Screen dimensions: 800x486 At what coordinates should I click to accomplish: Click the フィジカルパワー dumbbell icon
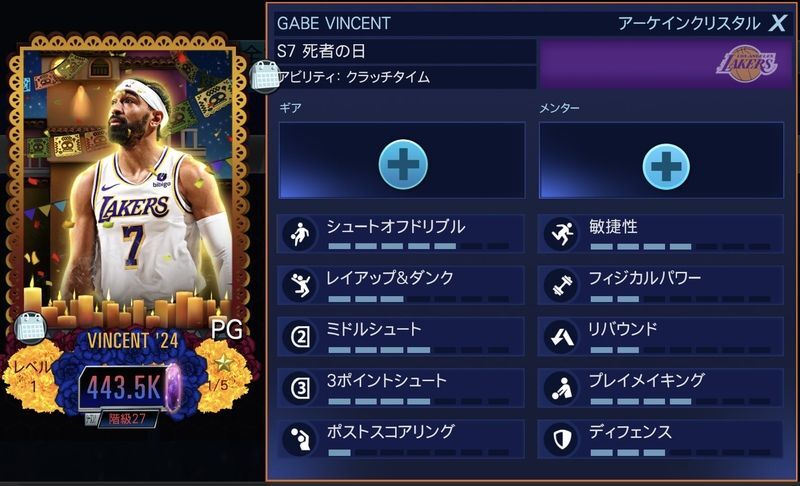pos(561,285)
